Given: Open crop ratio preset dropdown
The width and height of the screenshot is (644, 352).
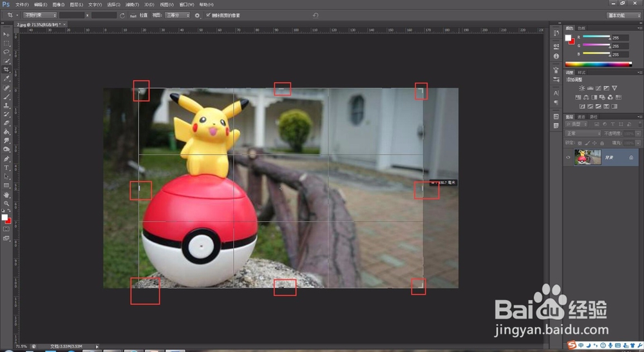Looking at the screenshot, I should tap(40, 15).
